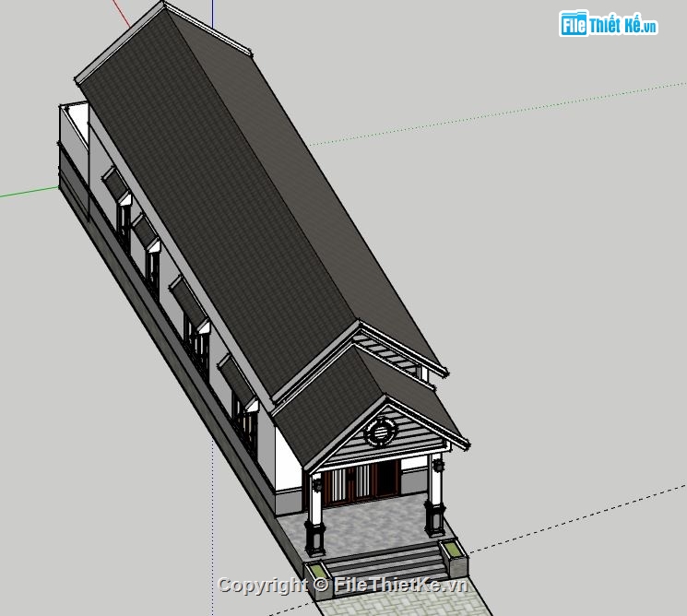Select the circular ornament on the front gable

(x=380, y=432)
